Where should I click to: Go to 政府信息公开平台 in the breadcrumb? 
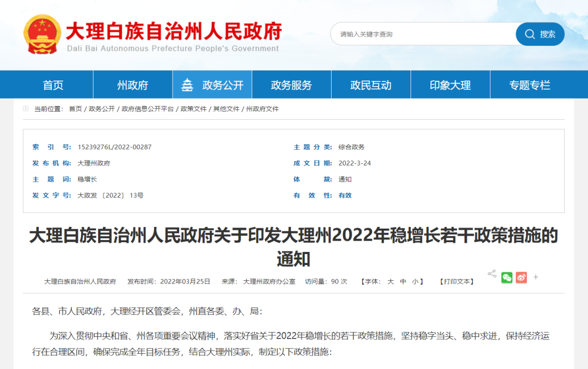(x=148, y=109)
